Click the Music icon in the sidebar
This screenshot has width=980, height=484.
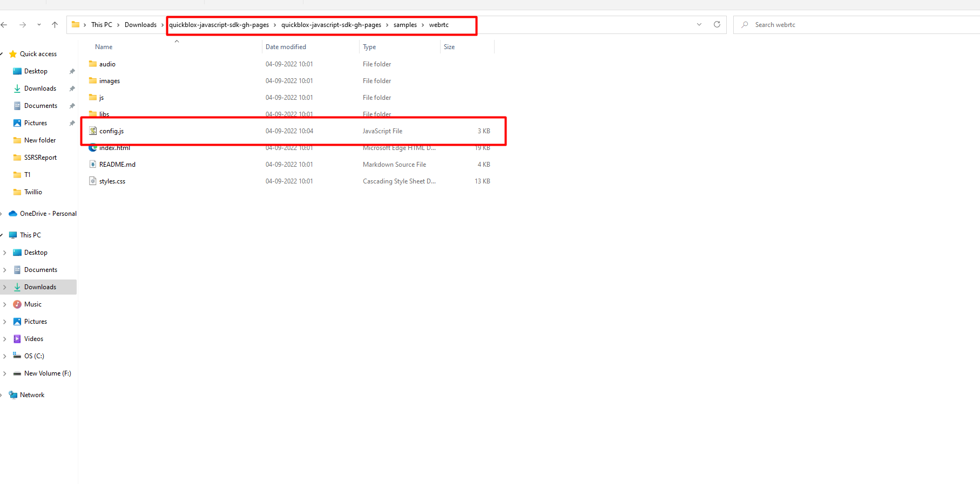(x=17, y=304)
